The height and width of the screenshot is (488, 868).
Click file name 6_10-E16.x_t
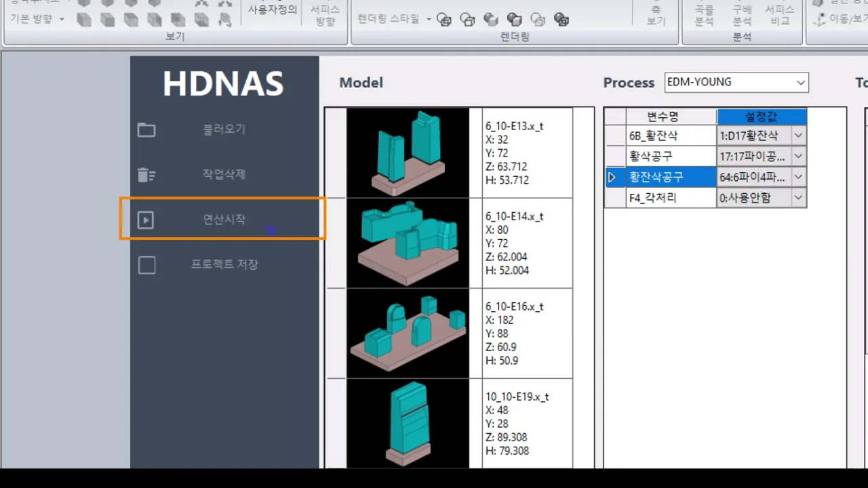tap(514, 306)
